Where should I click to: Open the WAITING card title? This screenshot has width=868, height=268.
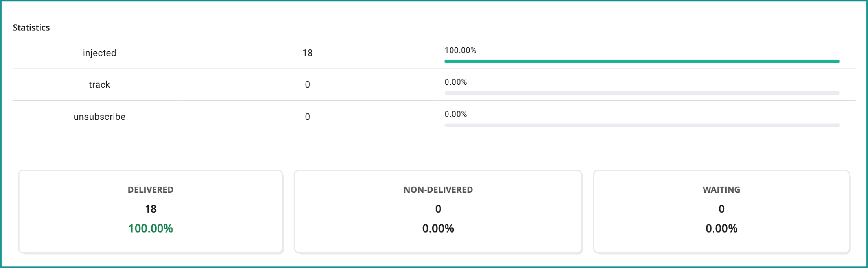pos(721,190)
